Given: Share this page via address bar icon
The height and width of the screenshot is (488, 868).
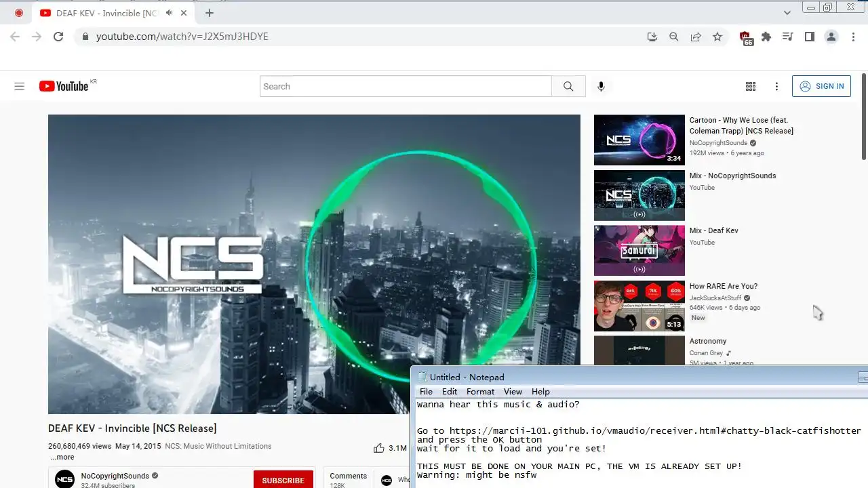Looking at the screenshot, I should click(x=696, y=37).
